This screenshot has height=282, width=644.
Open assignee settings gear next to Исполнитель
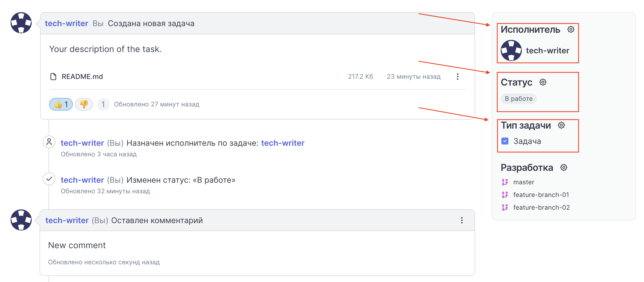[571, 29]
